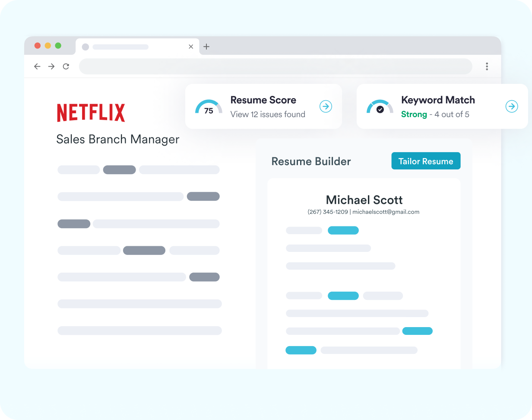Open the Keyword Match details arrow

click(x=512, y=106)
